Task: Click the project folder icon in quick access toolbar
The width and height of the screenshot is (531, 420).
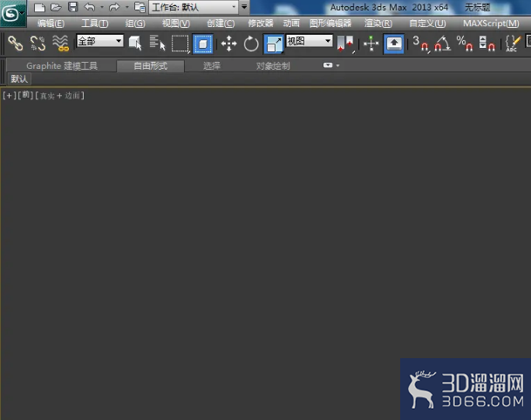Action: (x=140, y=7)
